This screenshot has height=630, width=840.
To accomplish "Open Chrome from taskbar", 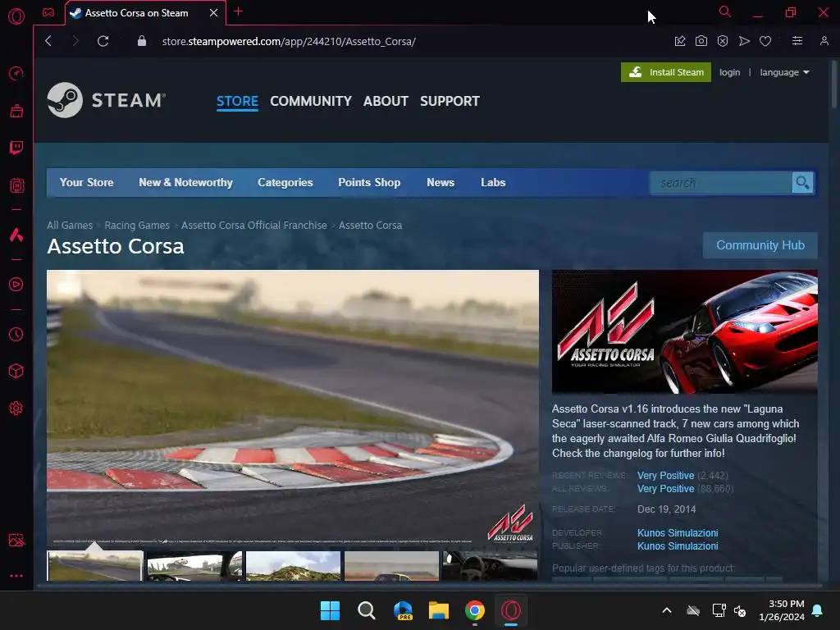I will pyautogui.click(x=475, y=610).
